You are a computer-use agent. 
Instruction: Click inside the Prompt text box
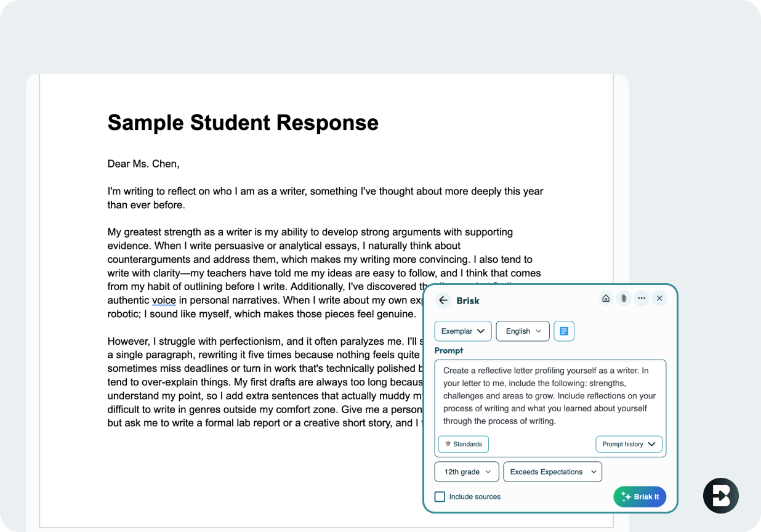[550, 396]
